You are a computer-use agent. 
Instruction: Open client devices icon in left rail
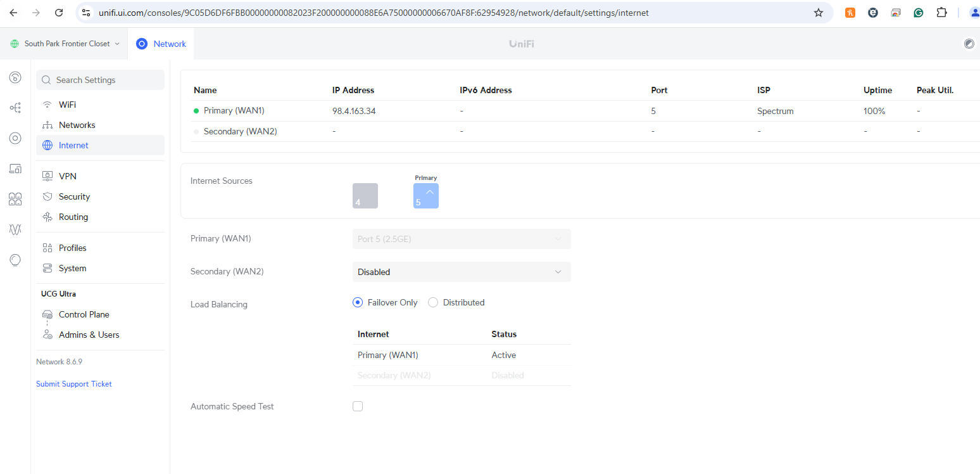click(x=15, y=169)
